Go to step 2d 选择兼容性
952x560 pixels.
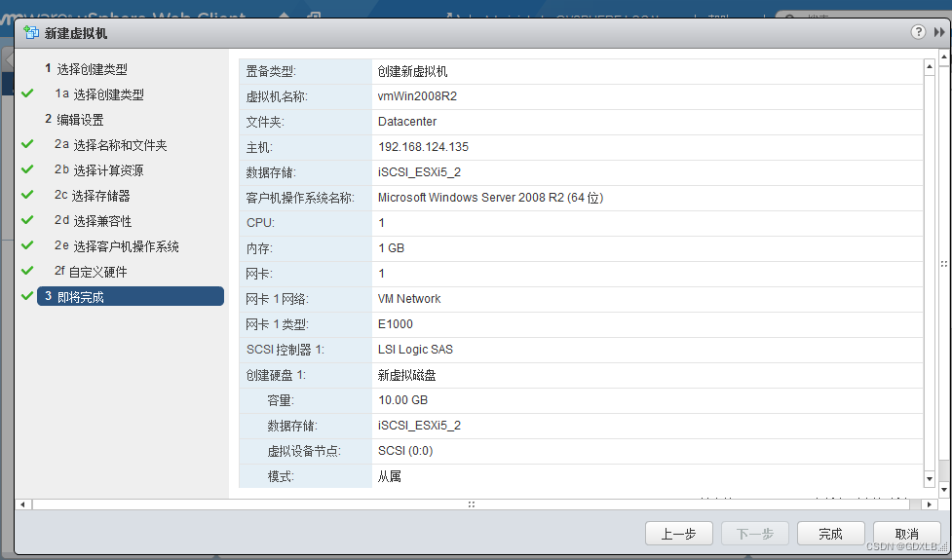click(x=93, y=221)
